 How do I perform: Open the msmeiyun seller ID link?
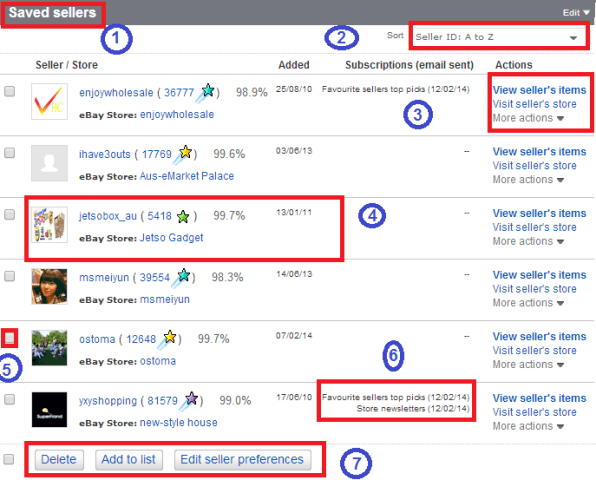point(104,277)
